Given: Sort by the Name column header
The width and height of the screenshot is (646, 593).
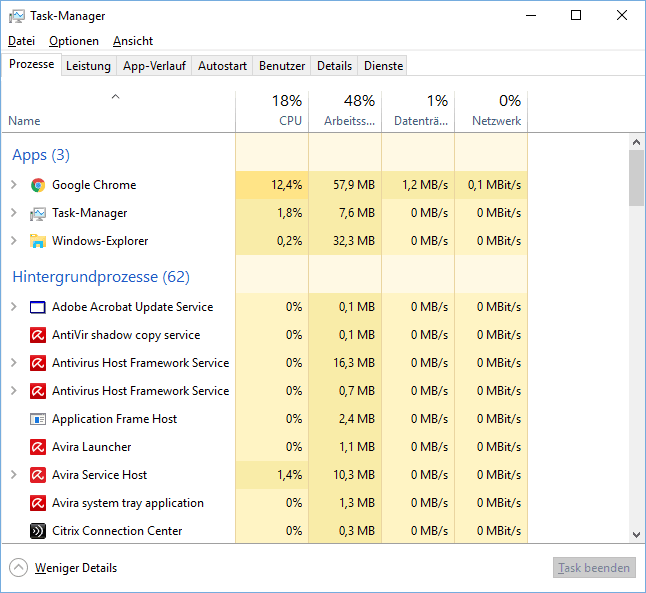Looking at the screenshot, I should tap(119, 112).
